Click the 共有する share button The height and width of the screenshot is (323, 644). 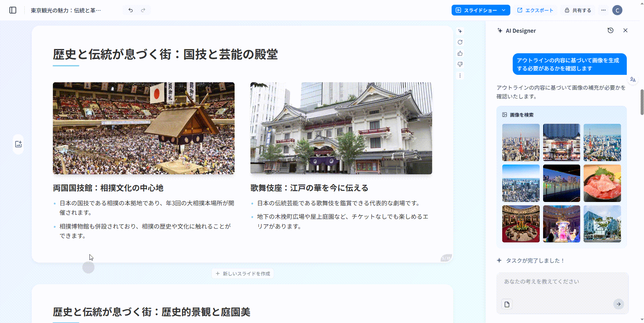pos(578,10)
